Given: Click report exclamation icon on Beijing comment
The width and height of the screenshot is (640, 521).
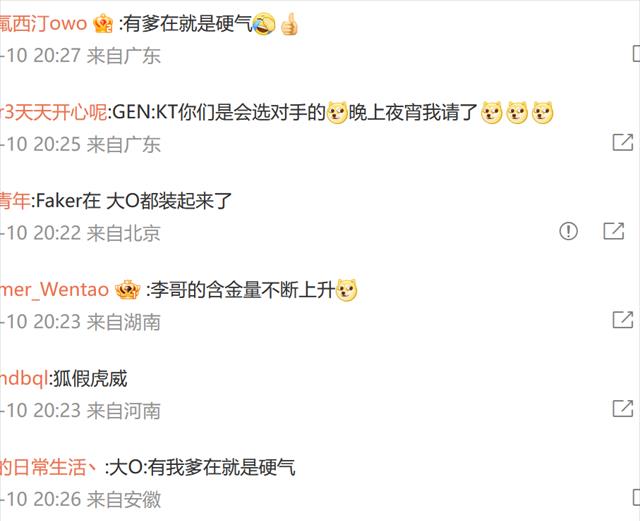Looking at the screenshot, I should coord(568,231).
